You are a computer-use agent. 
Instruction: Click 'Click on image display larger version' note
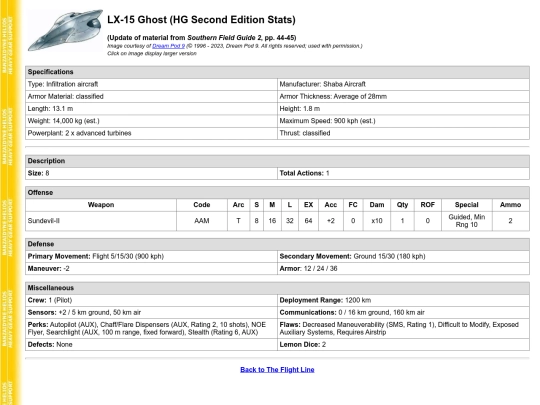[x=152, y=53]
